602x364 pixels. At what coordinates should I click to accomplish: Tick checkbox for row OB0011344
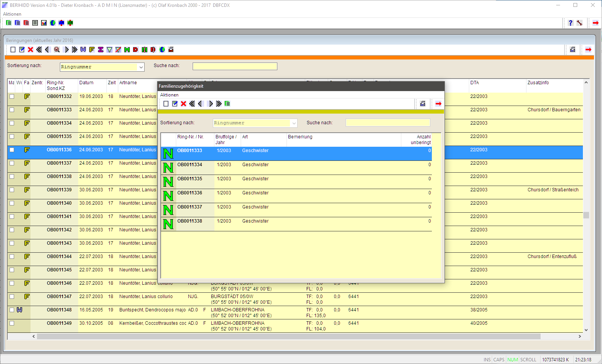pyautogui.click(x=12, y=257)
